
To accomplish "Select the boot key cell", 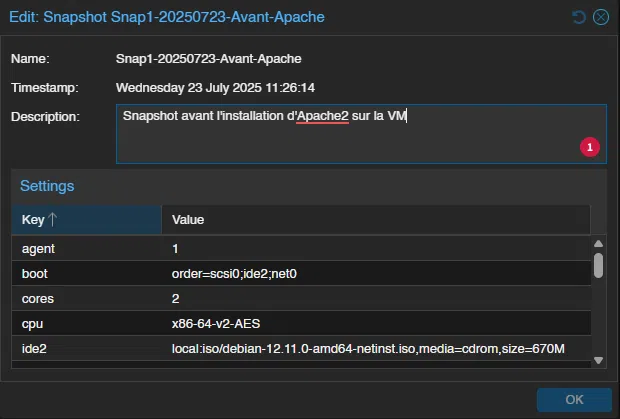I will (36, 273).
